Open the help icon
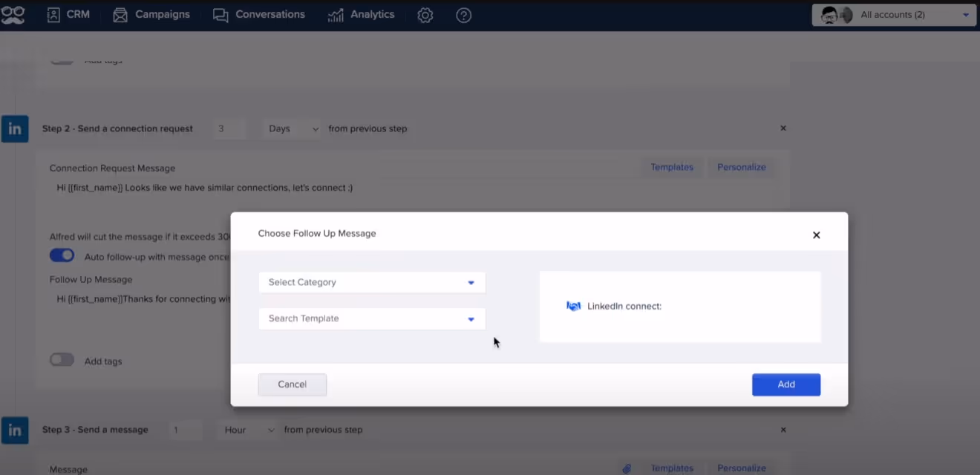Viewport: 980px width, 475px height. point(463,14)
